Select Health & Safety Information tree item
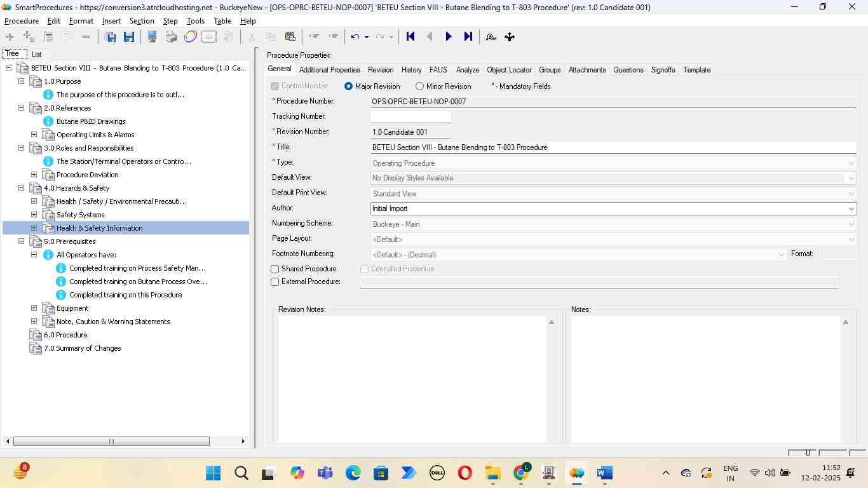868x488 pixels. (x=99, y=228)
